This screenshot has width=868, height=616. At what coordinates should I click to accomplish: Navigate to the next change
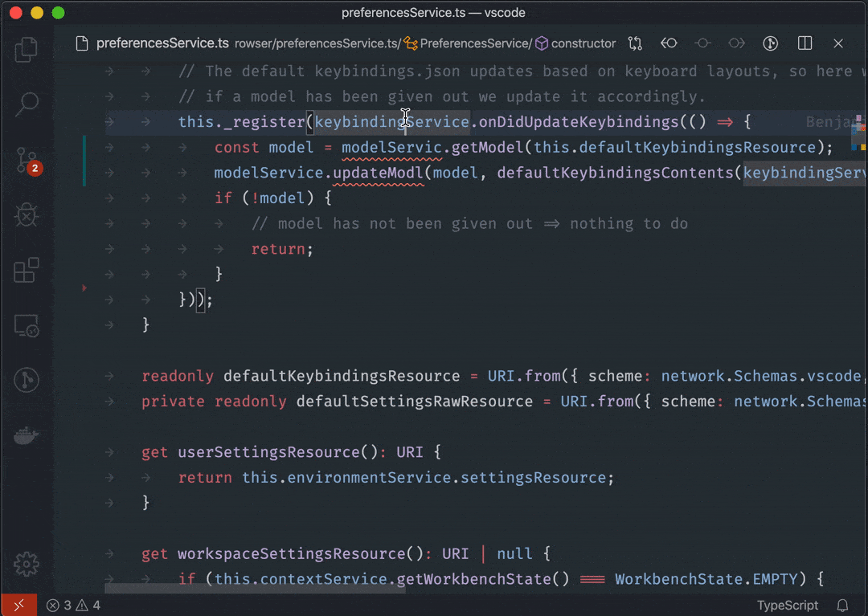736,43
